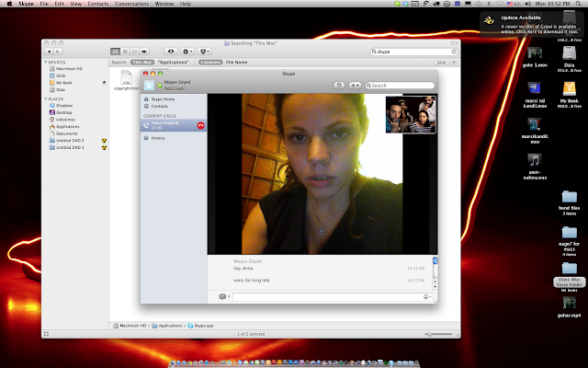This screenshot has width=588, height=368.
Task: Click the Skype Search field
Action: pos(400,86)
